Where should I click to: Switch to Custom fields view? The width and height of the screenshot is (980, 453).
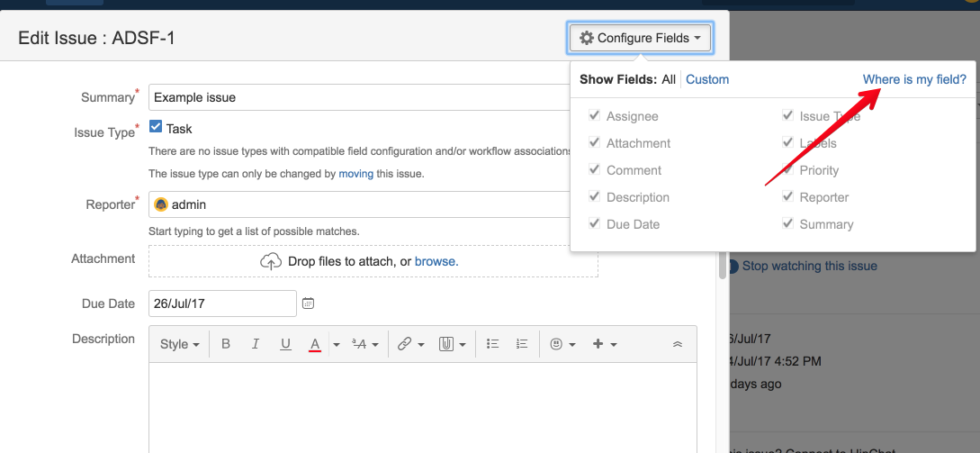point(707,79)
